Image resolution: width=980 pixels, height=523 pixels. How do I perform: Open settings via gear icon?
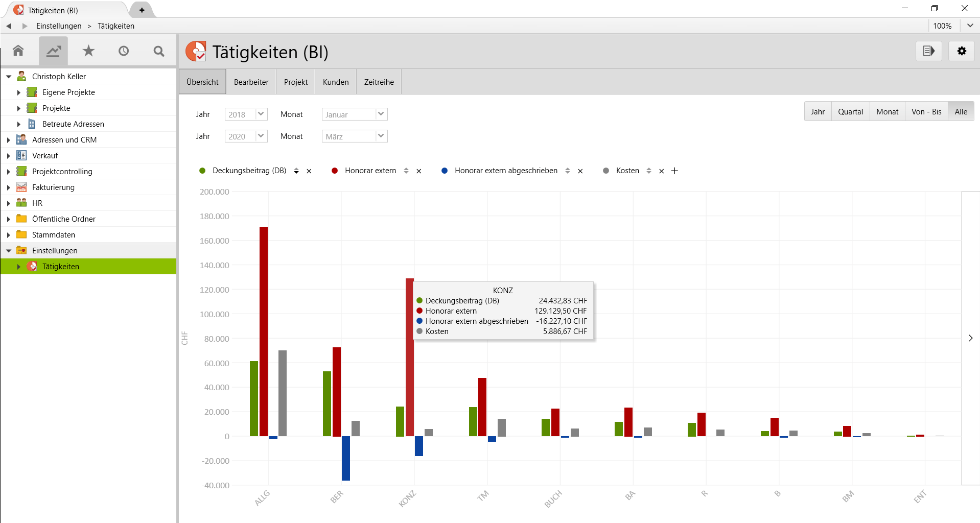[962, 51]
